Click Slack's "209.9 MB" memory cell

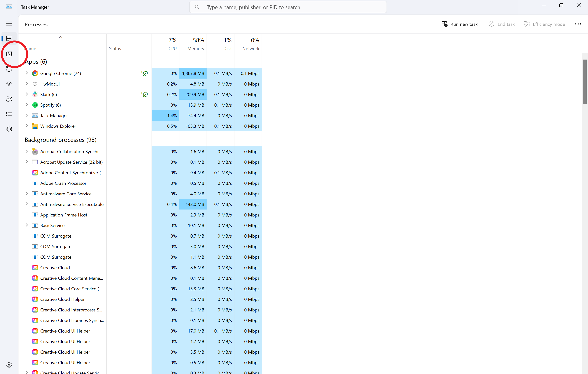click(x=193, y=94)
